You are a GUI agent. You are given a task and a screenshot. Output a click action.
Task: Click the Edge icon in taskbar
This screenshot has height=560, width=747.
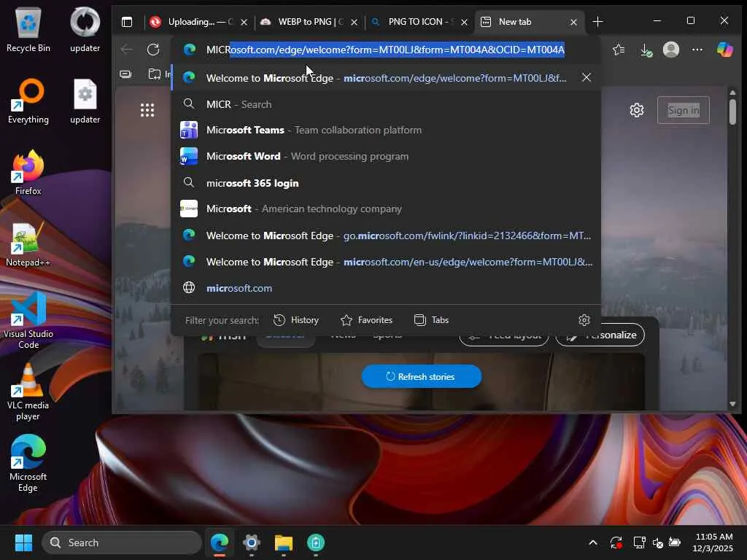(x=220, y=542)
